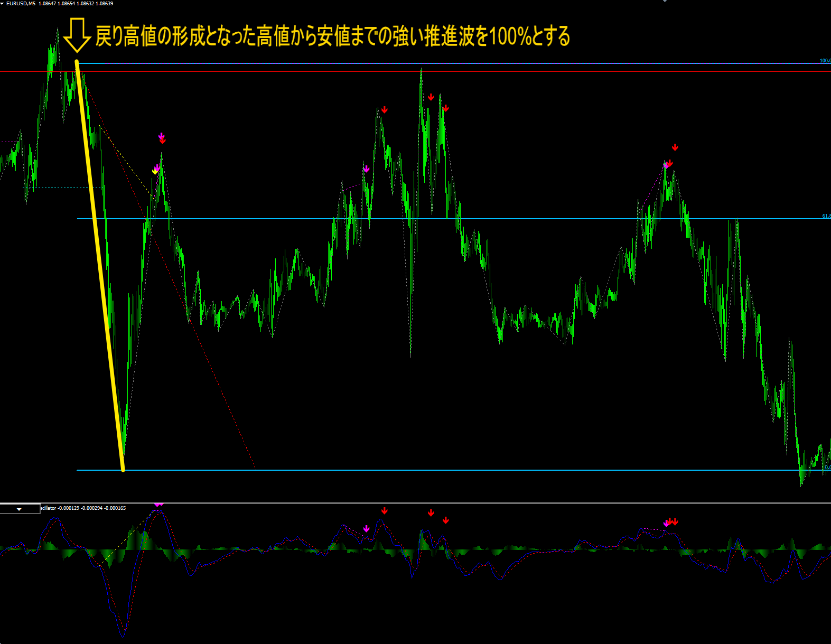
Task: Click the red arrow above the tallest middle peak
Action: pyautogui.click(x=431, y=97)
